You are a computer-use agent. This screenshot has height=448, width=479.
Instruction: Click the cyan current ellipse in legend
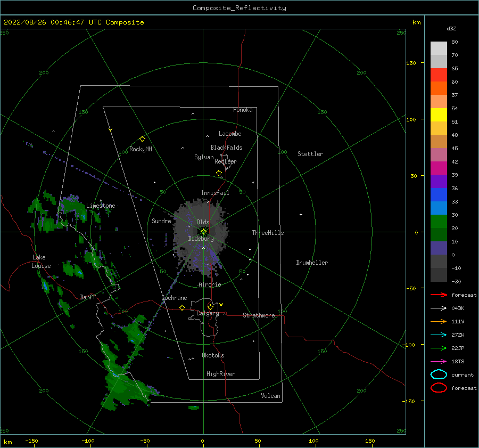439,374
